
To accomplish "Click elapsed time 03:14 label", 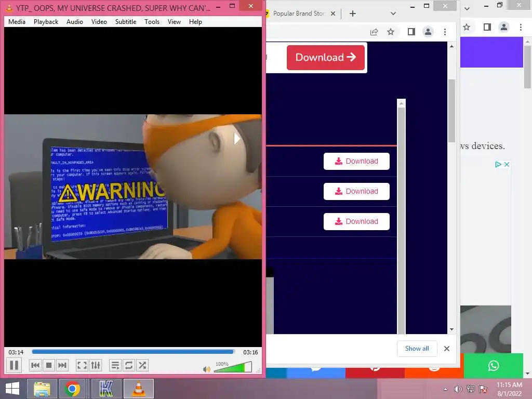I will click(x=16, y=352).
